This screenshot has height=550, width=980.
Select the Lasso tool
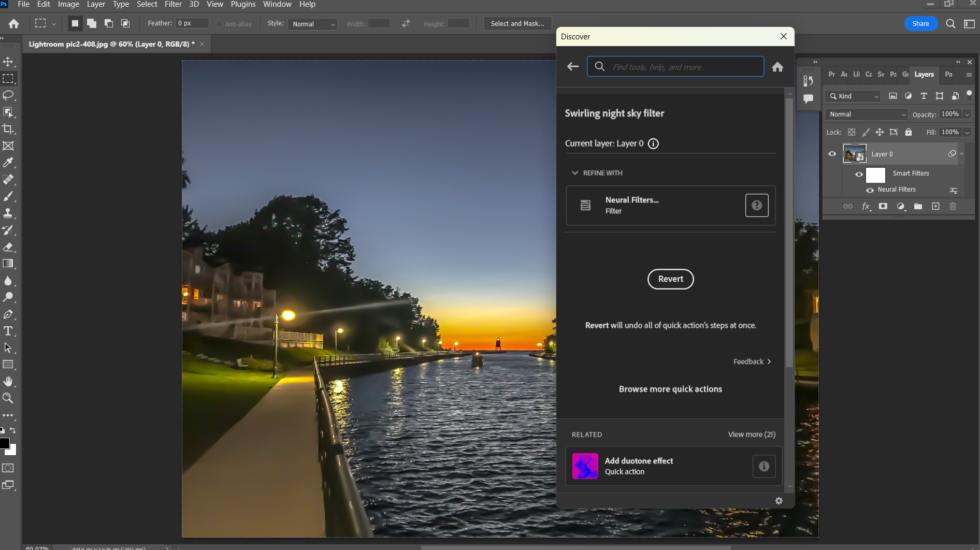[8, 95]
